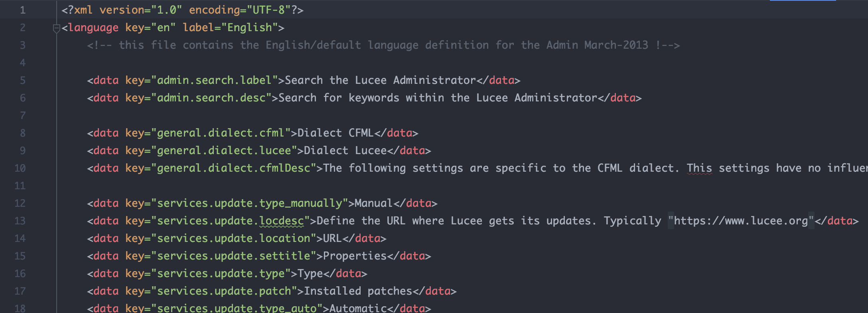Click the "admin.search.desc" key value
This screenshot has height=313, width=868.
(211, 98)
